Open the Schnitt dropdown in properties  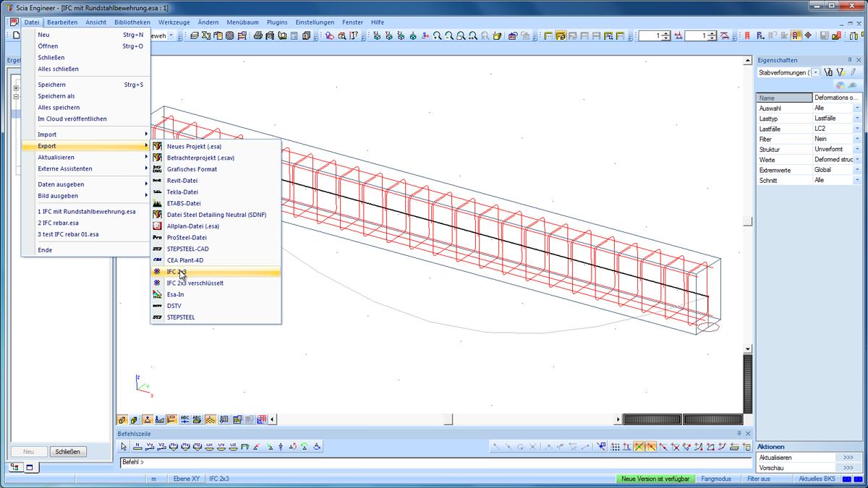(857, 180)
